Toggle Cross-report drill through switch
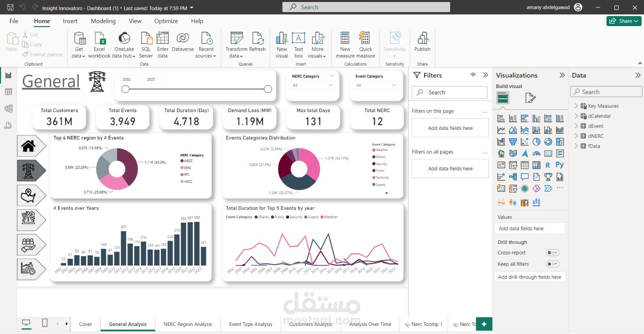Viewport: 644px width, 334px height. 552,253
